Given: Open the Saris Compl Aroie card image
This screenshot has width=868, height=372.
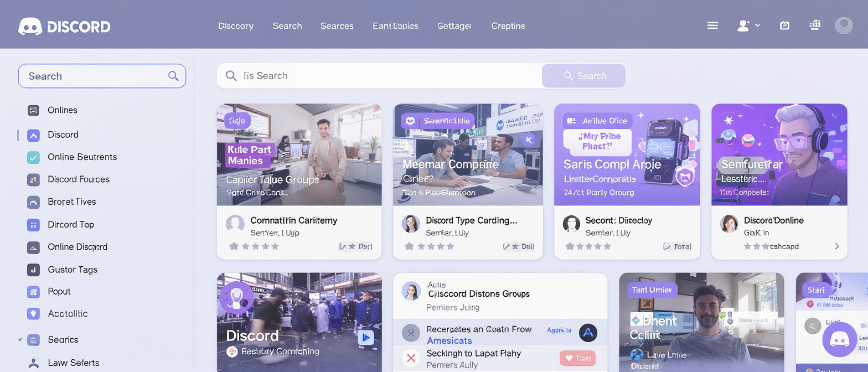Looking at the screenshot, I should click(627, 154).
